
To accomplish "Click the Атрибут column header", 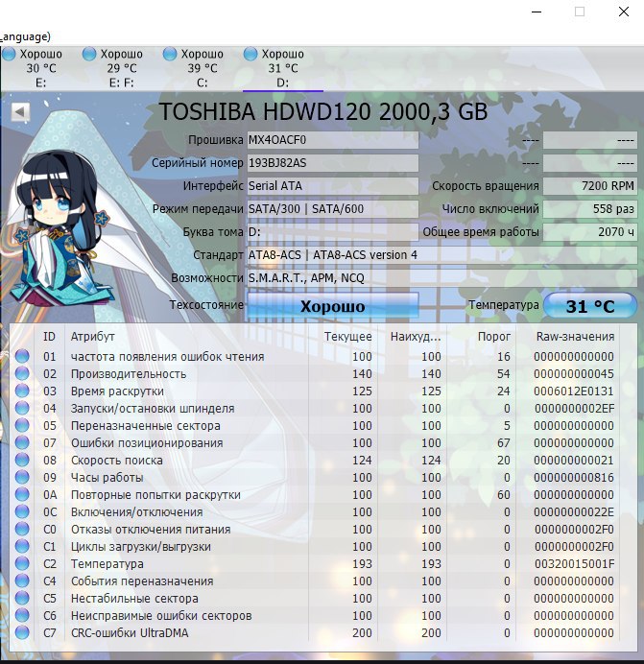I will (93, 337).
